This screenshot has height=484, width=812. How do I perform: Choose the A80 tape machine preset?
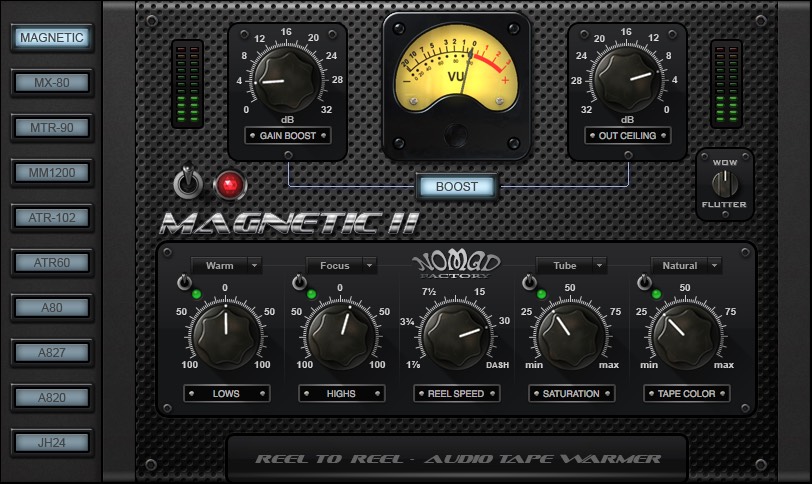click(52, 308)
